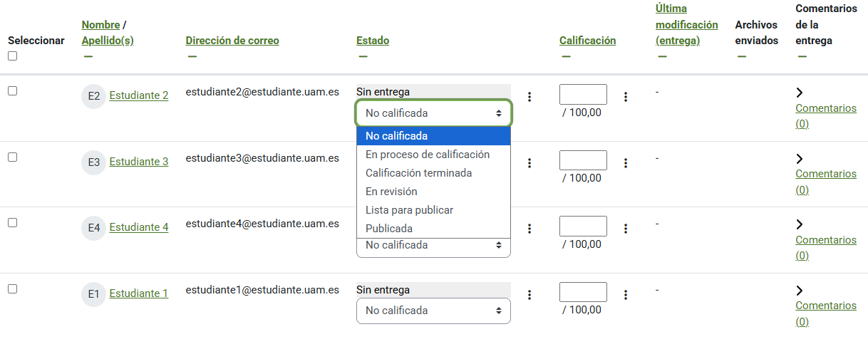868x354 pixels.
Task: Click the grade input field for Estudiante 4
Action: (583, 227)
